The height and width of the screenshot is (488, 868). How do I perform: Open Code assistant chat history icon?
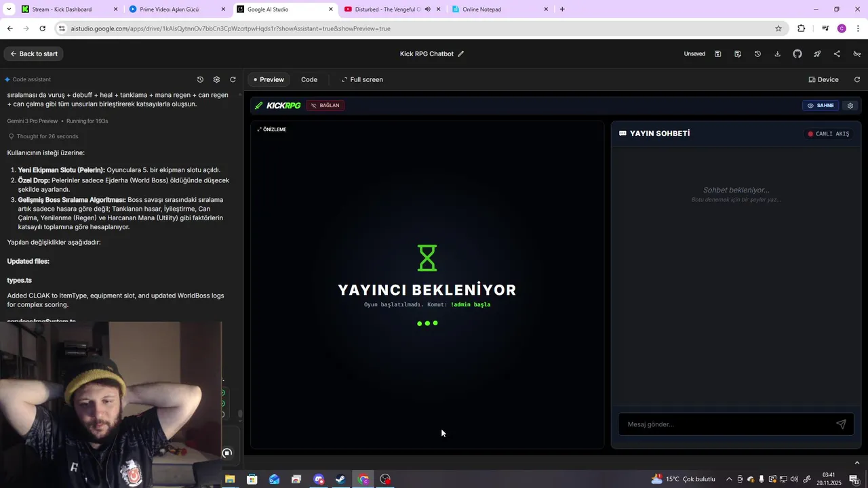(200, 79)
